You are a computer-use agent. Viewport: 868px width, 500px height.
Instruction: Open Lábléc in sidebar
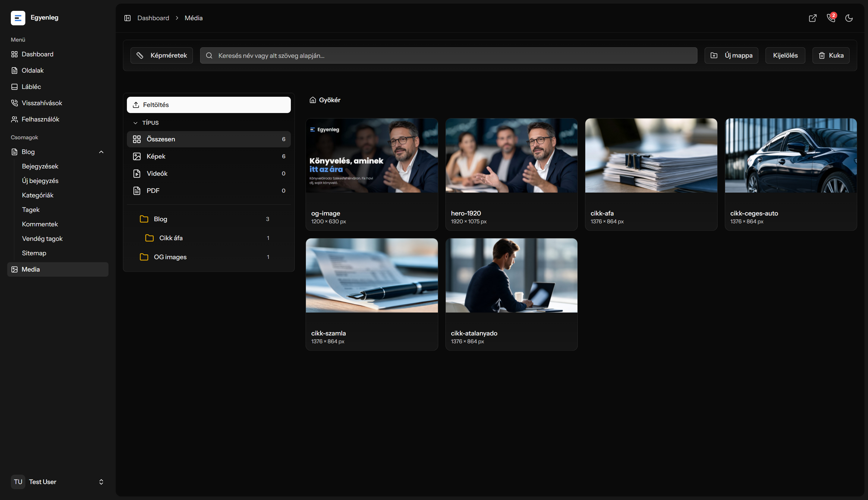(x=58, y=86)
